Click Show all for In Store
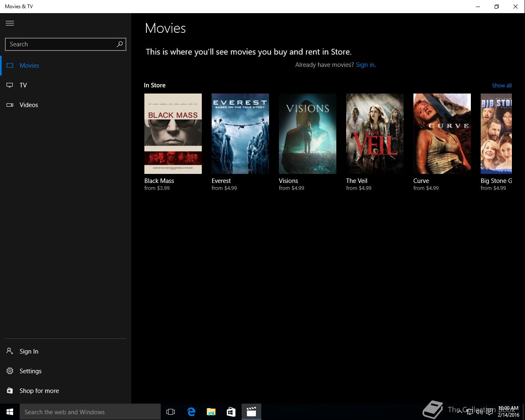This screenshot has height=420, width=525. (x=502, y=86)
